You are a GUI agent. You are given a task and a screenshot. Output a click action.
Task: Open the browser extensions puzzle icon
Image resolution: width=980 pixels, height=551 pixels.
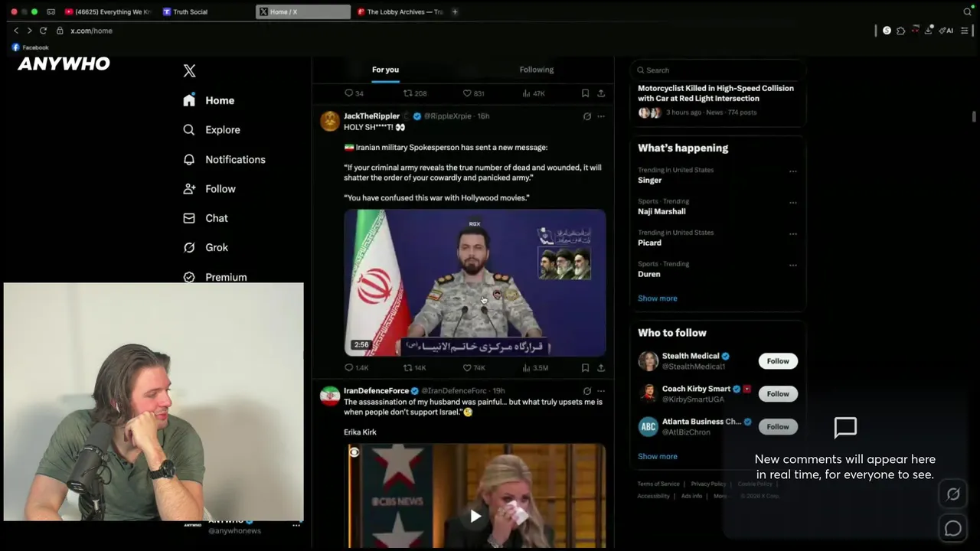point(900,31)
